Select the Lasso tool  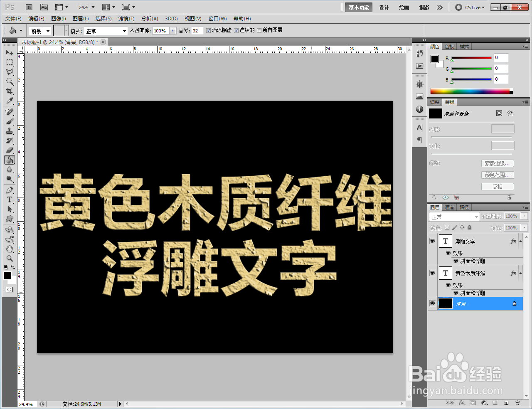point(10,72)
